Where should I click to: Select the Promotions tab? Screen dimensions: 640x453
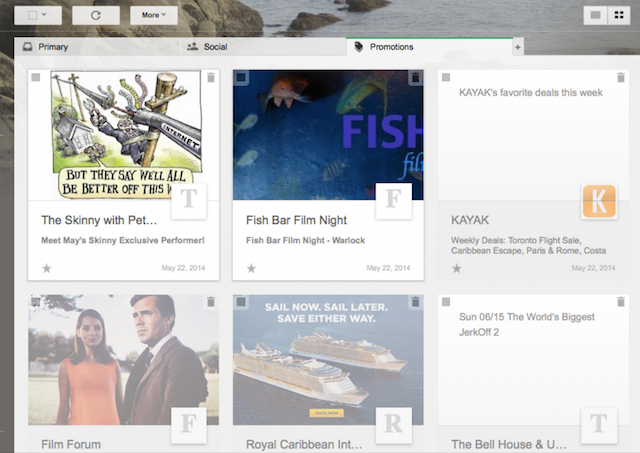(429, 47)
